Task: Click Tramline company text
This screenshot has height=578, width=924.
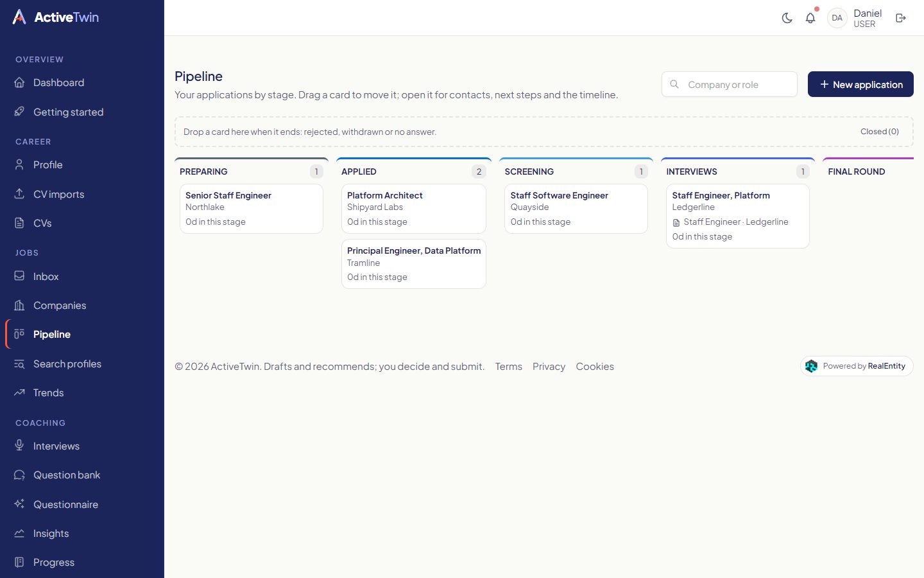Action: pos(364,263)
